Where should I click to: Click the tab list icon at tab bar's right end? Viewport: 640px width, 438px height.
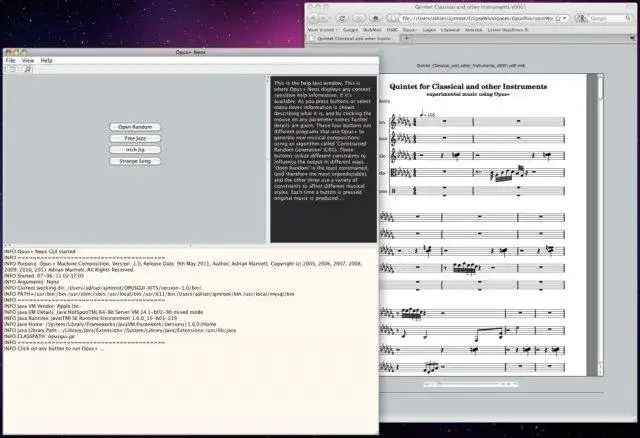click(x=632, y=38)
